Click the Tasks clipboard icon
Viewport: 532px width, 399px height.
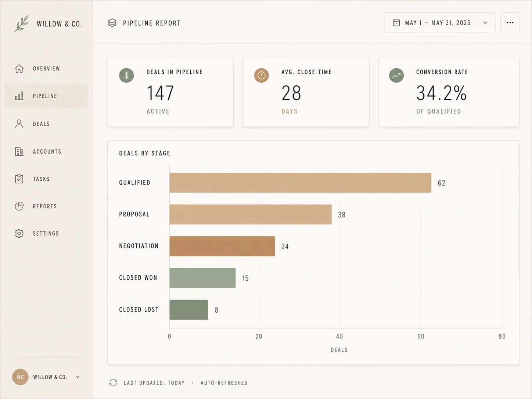(19, 179)
